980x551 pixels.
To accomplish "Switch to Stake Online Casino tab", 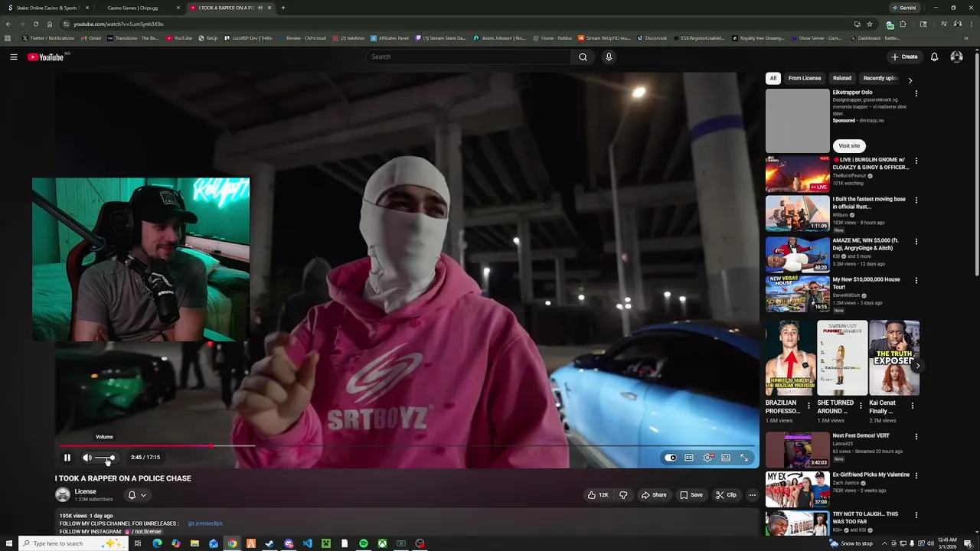I will click(47, 8).
